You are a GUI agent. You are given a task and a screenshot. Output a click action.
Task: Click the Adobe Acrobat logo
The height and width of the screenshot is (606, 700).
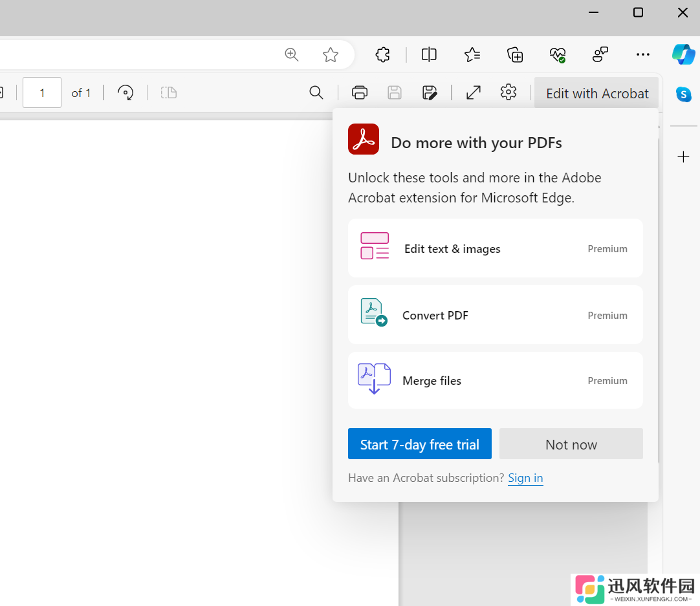tap(364, 139)
